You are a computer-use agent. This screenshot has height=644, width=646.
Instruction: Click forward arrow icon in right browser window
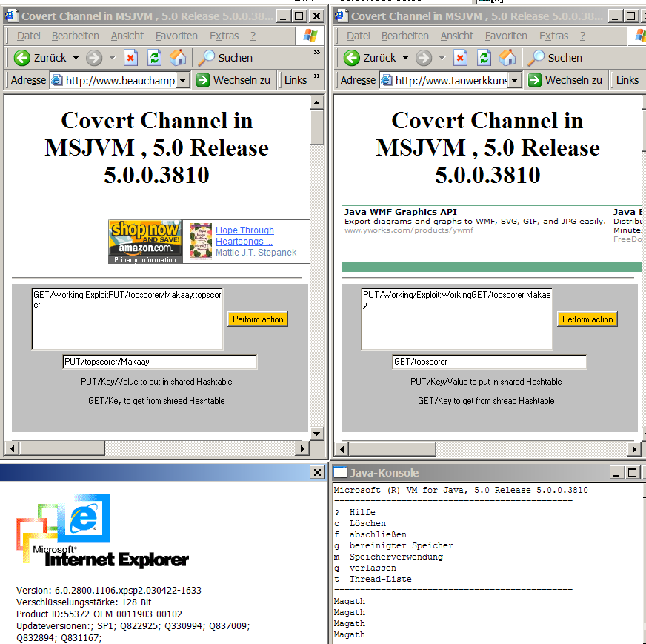tap(424, 58)
